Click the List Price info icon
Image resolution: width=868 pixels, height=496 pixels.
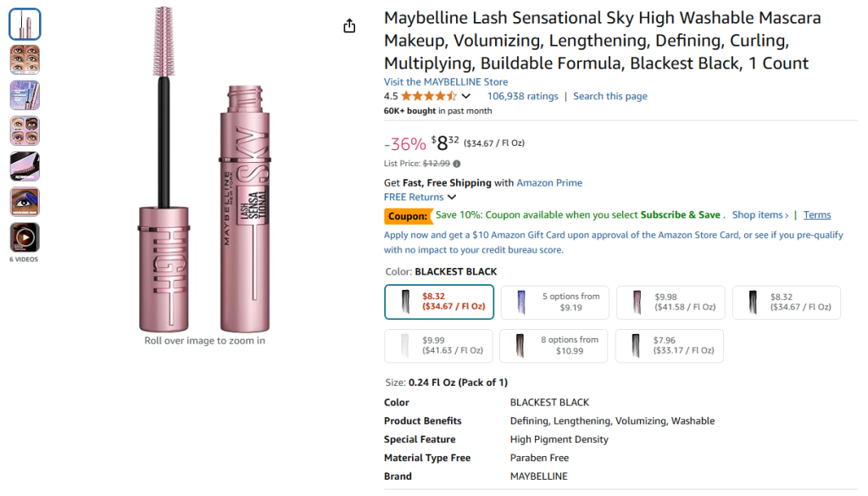pyautogui.click(x=457, y=164)
